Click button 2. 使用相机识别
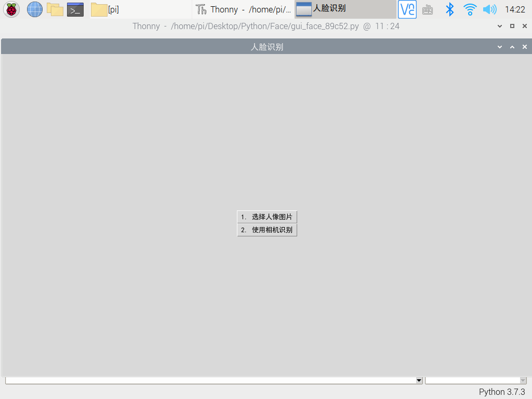 point(267,230)
